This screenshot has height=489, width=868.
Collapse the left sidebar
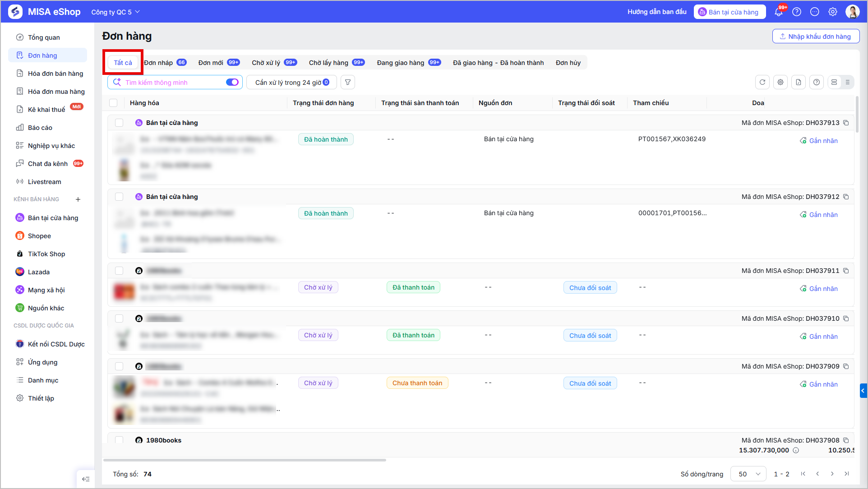[86, 479]
